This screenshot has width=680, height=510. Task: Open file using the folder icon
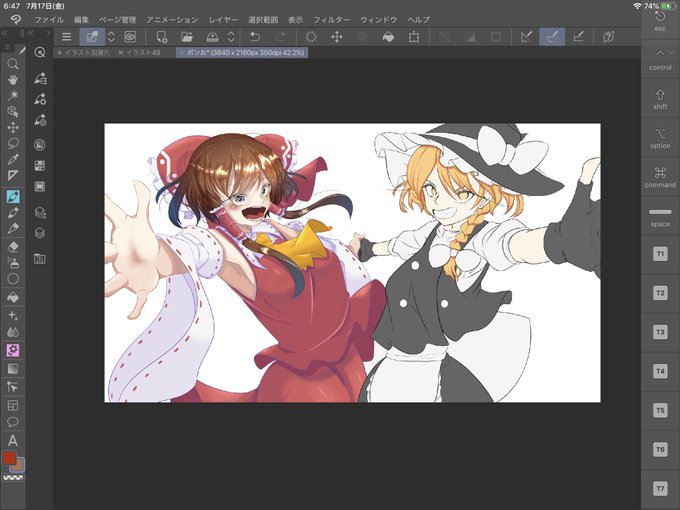click(x=187, y=37)
